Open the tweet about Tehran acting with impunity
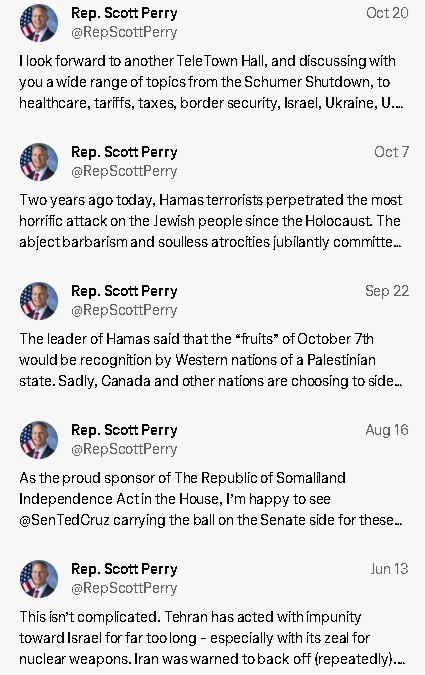This screenshot has width=425, height=675. 211,638
